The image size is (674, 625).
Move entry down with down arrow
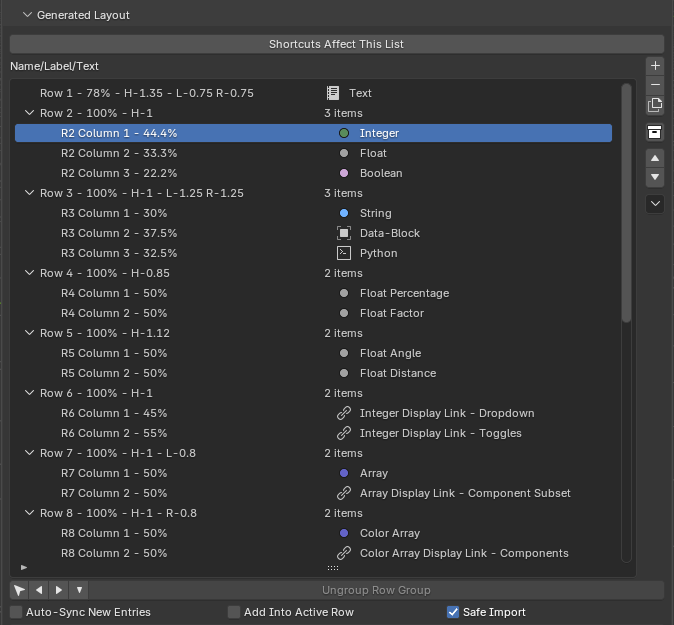point(655,177)
